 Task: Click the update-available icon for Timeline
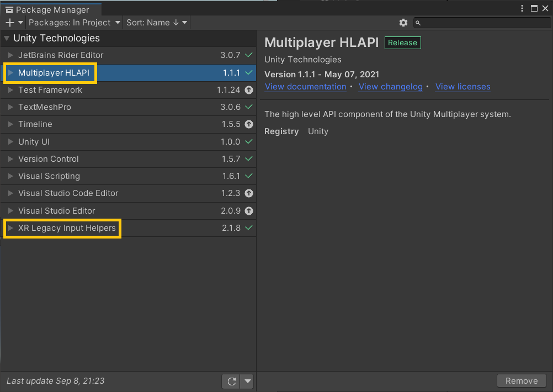point(249,124)
